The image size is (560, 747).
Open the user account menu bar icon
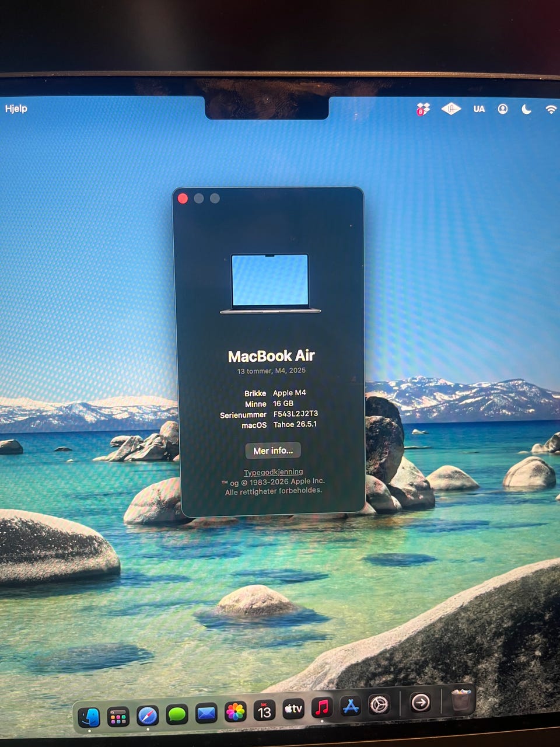503,109
